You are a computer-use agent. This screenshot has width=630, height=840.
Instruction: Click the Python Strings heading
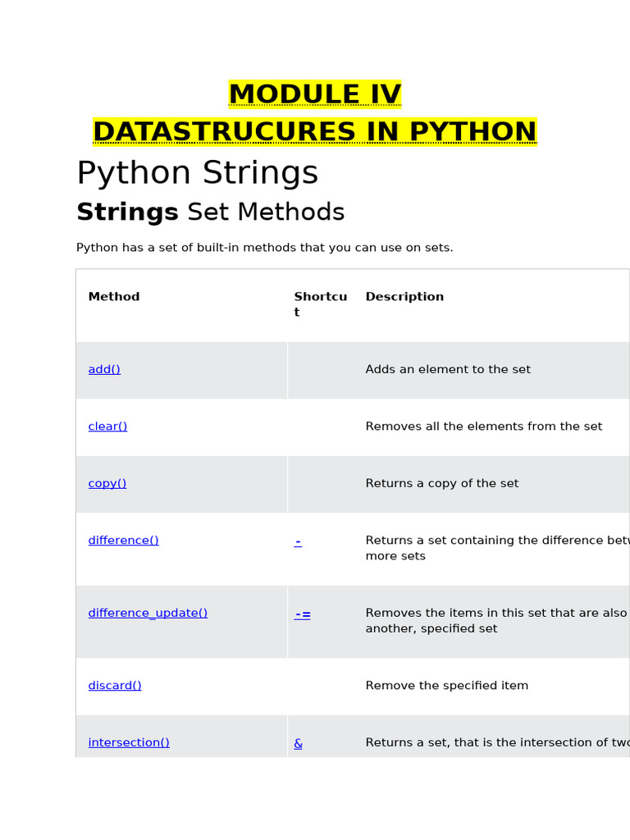click(x=197, y=174)
